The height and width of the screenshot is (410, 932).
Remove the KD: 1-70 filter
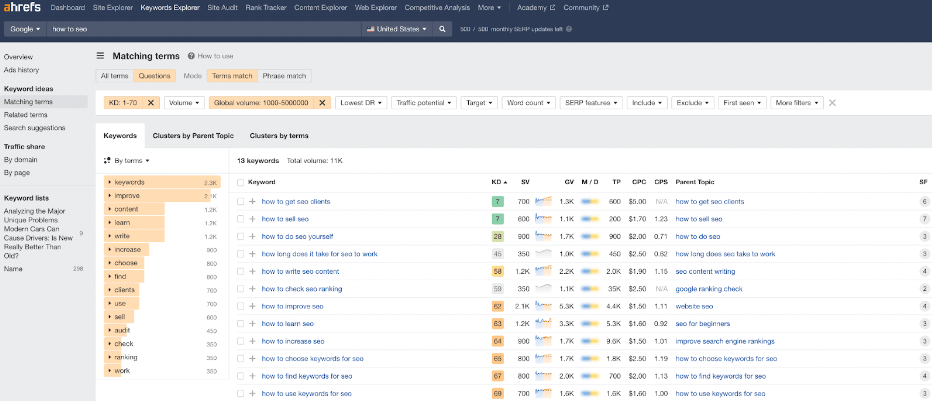[x=151, y=102]
